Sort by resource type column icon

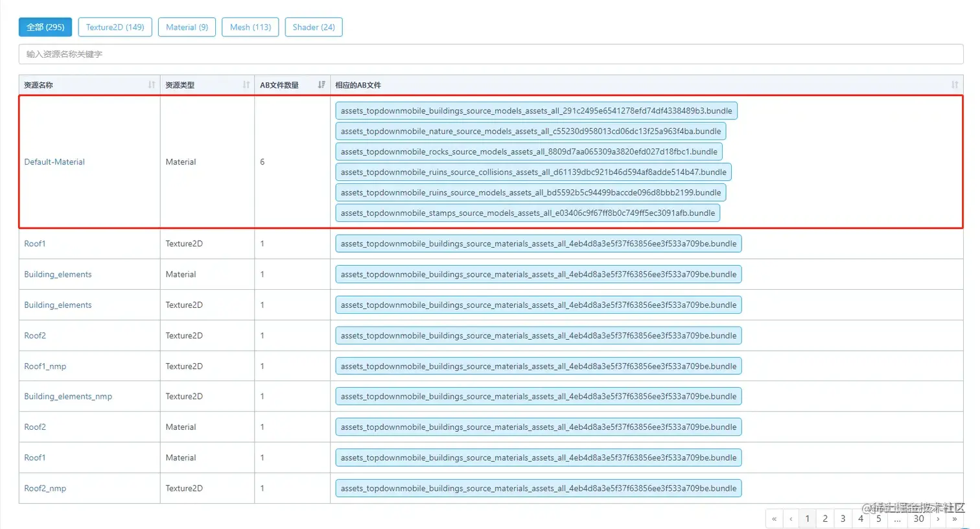point(246,85)
